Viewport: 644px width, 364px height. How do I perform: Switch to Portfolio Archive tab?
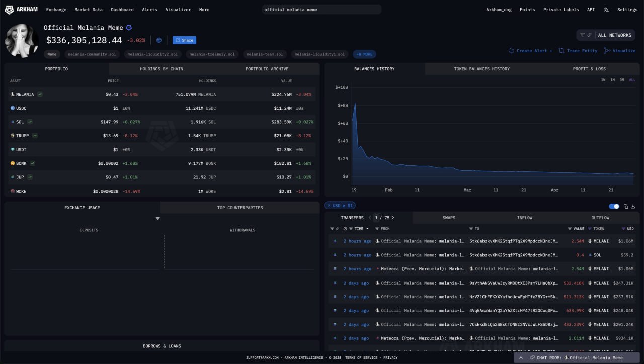[x=267, y=69]
